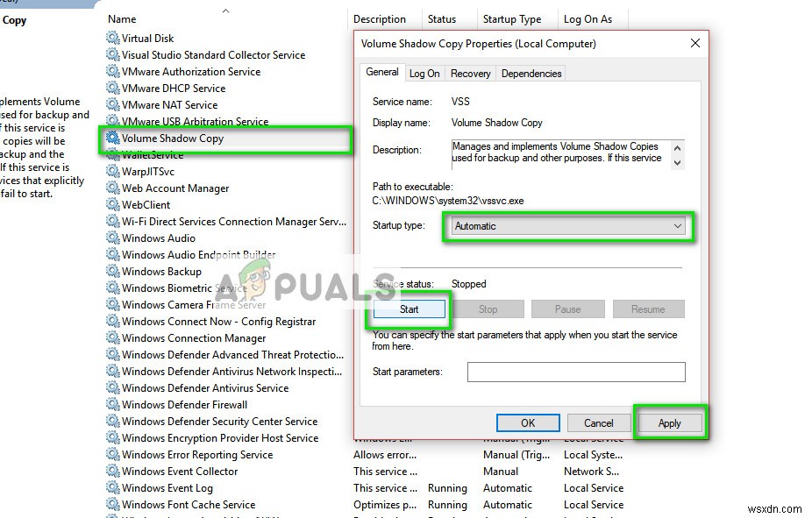
Task: Open the Dependencies tab
Action: [531, 74]
